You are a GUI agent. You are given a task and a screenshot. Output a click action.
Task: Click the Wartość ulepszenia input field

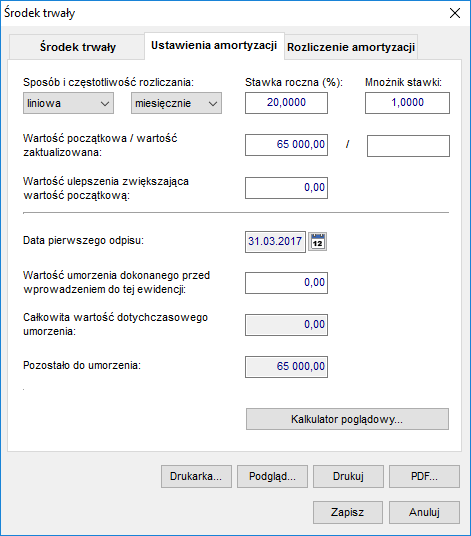286,188
